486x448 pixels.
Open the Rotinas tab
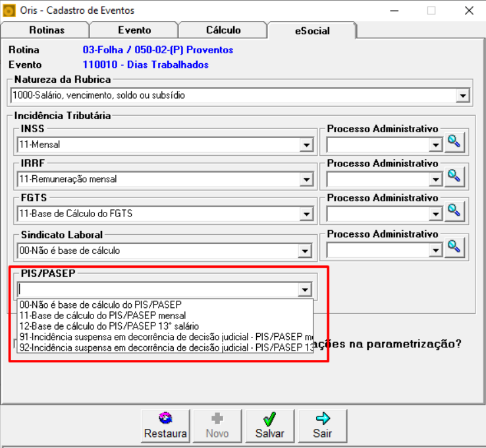click(x=45, y=30)
